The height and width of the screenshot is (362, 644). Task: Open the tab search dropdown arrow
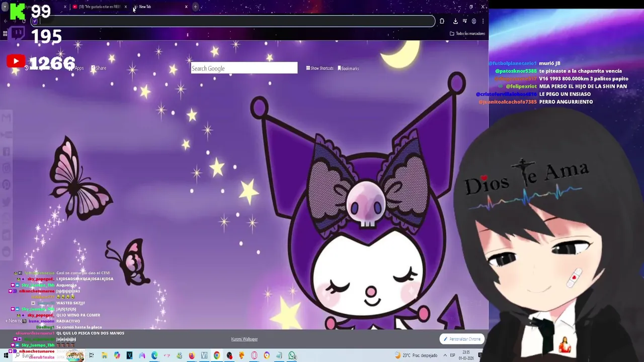5,7
